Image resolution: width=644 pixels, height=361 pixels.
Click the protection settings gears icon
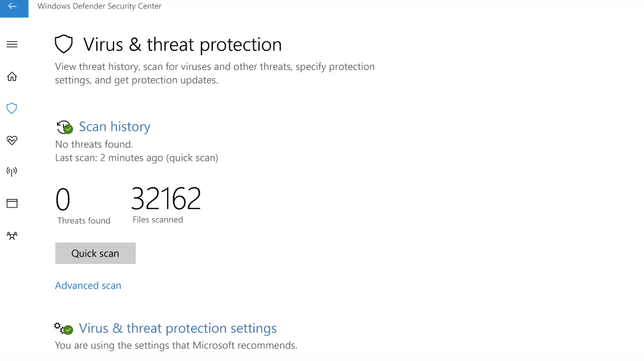click(63, 328)
